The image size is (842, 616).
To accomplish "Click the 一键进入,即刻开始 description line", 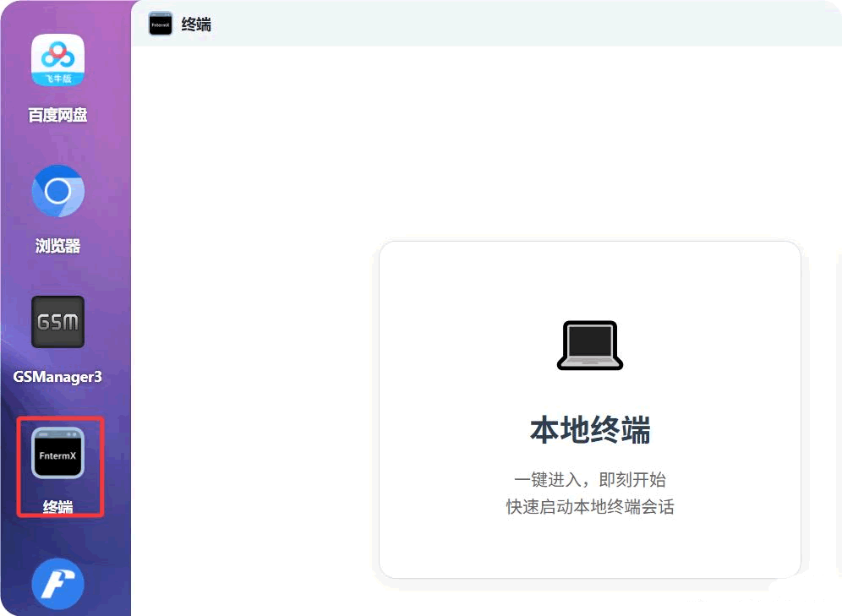I will [589, 480].
